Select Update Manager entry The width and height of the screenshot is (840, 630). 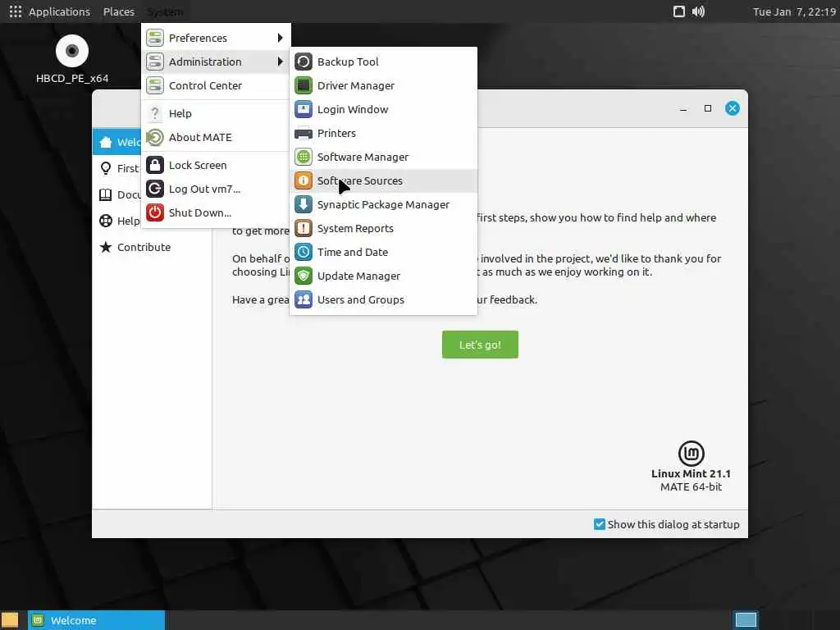point(383,276)
